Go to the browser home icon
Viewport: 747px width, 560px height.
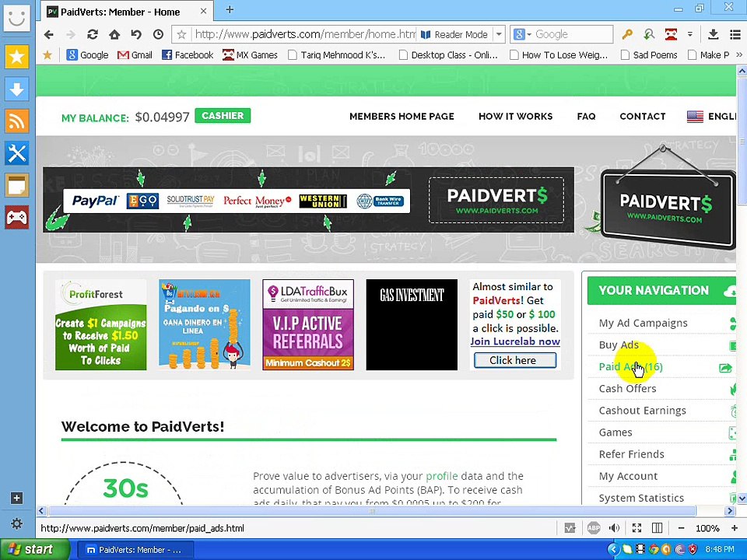coord(114,34)
